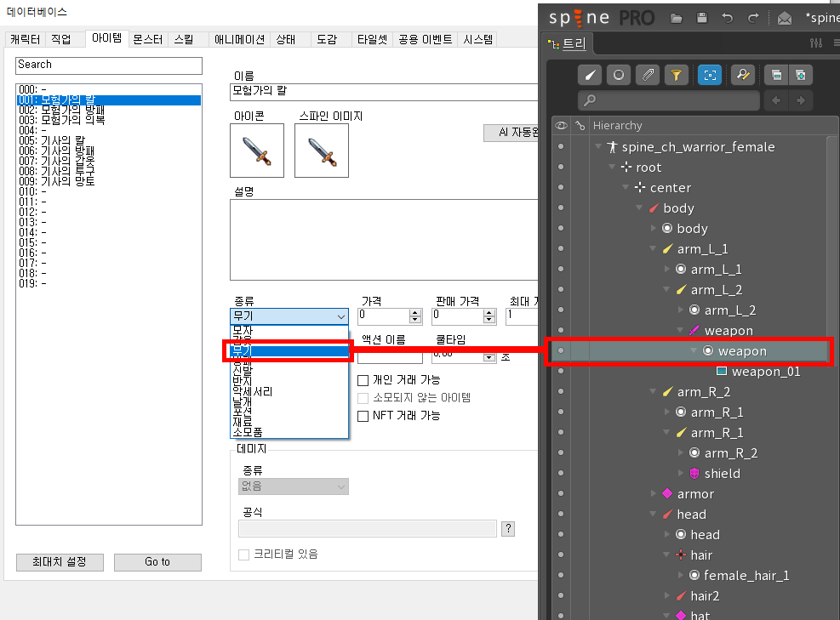The height and width of the screenshot is (620, 840).
Task: Click the 최대치 설정 button
Action: pyautogui.click(x=60, y=562)
